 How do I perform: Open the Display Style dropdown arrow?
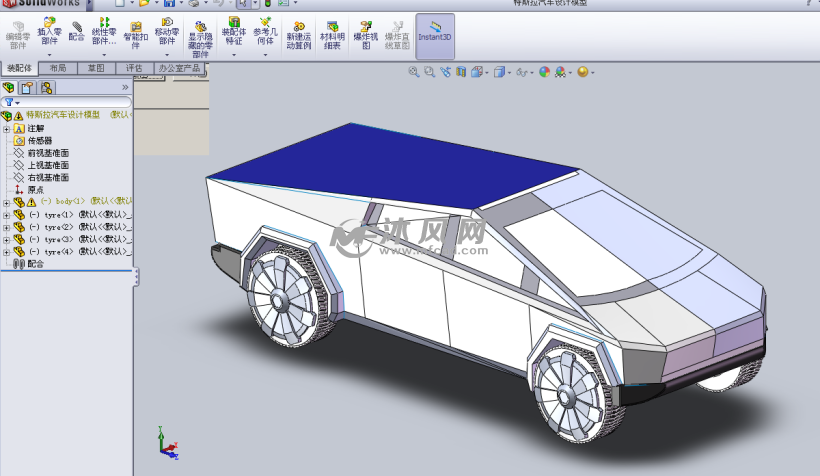[x=509, y=73]
